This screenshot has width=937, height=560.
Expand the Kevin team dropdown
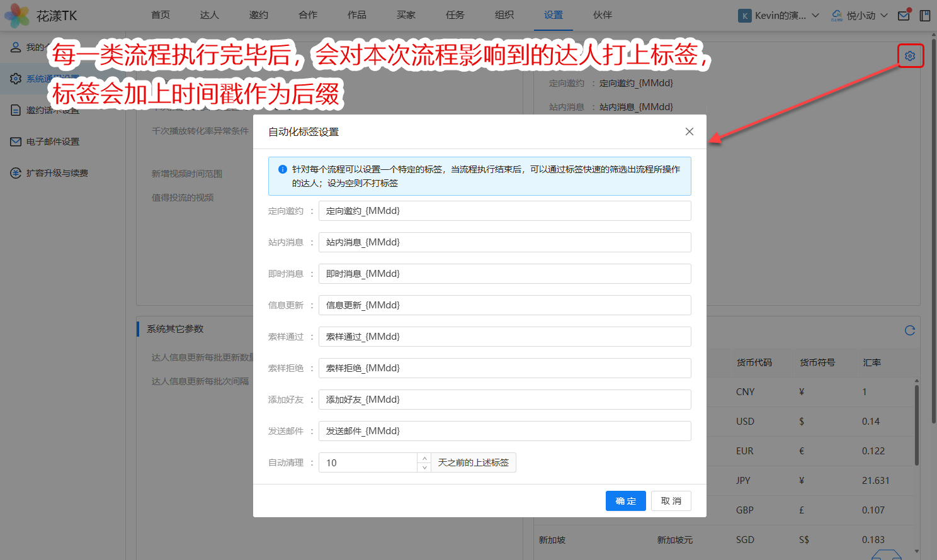click(x=780, y=16)
